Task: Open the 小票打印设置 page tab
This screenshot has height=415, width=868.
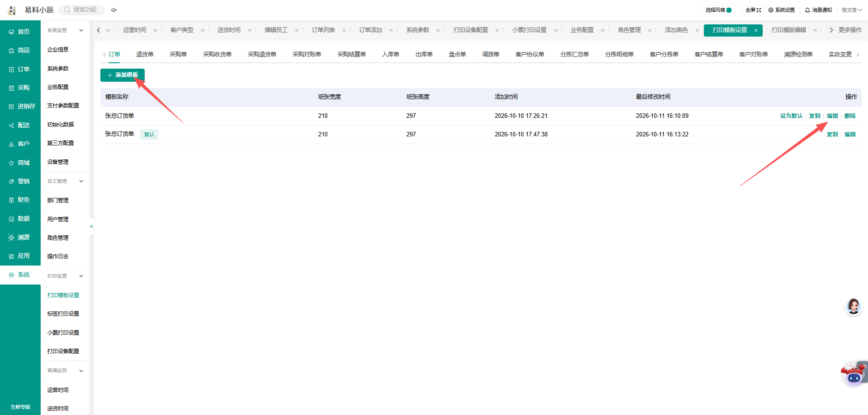Action: [529, 30]
